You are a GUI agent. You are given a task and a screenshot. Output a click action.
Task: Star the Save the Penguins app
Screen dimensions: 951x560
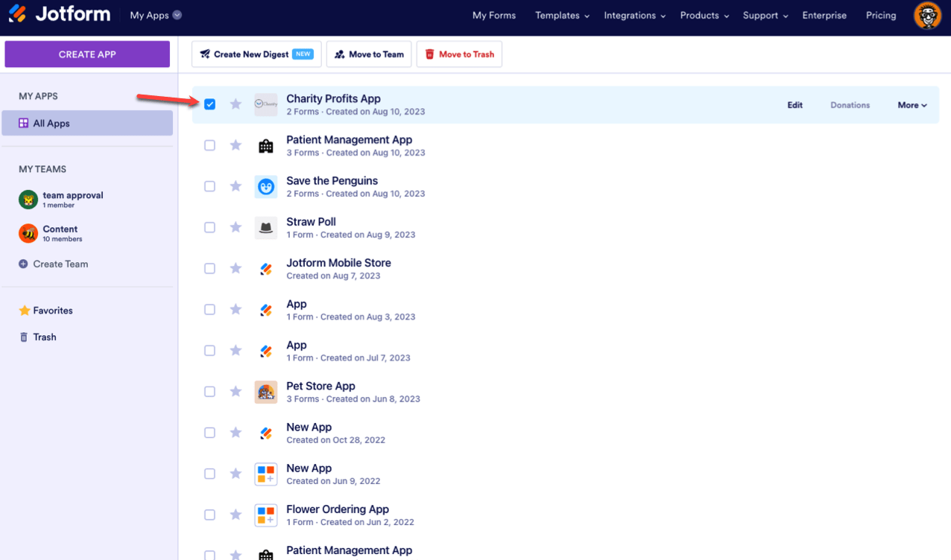[x=236, y=186]
